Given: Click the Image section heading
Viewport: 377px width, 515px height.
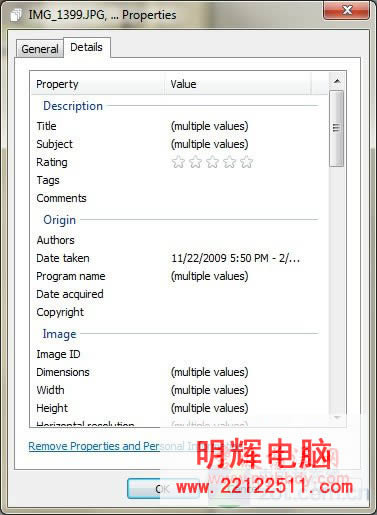Looking at the screenshot, I should coord(59,334).
